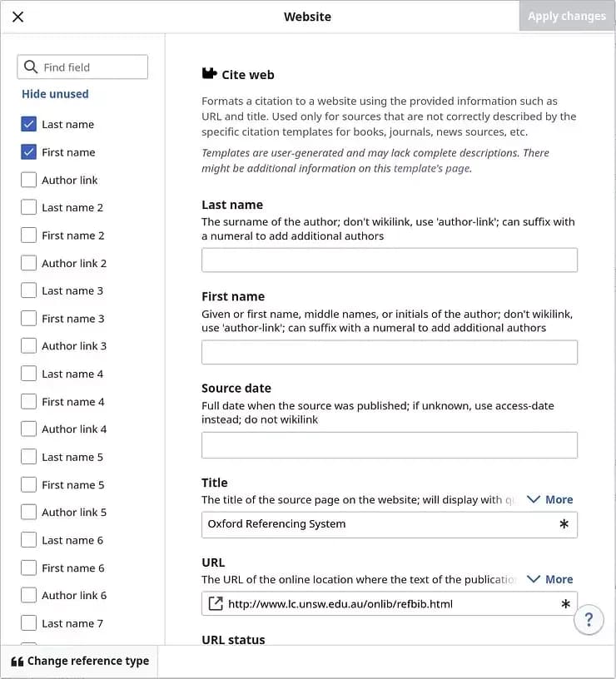Uncheck the Last name field
Viewport: 616px width, 679px height.
tap(28, 123)
